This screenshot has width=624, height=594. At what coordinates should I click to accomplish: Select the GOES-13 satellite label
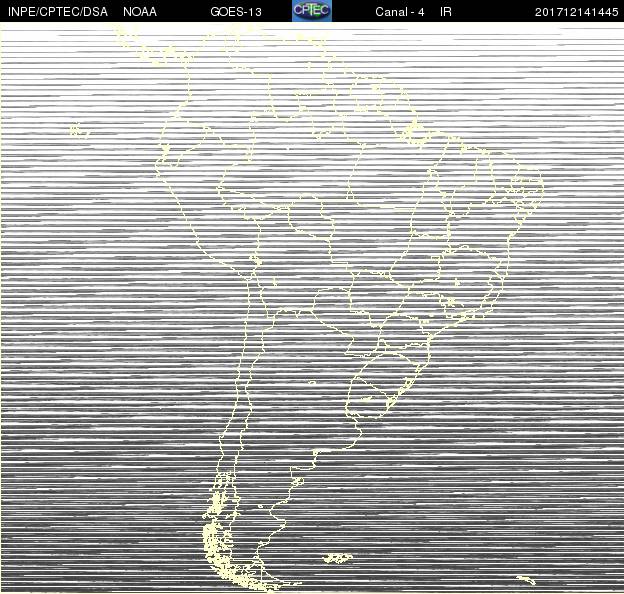[x=236, y=12]
